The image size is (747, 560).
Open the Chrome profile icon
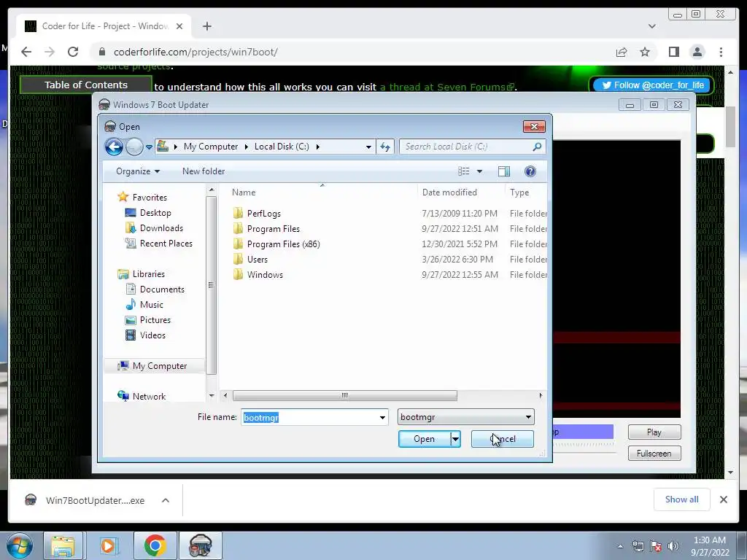[697, 52]
